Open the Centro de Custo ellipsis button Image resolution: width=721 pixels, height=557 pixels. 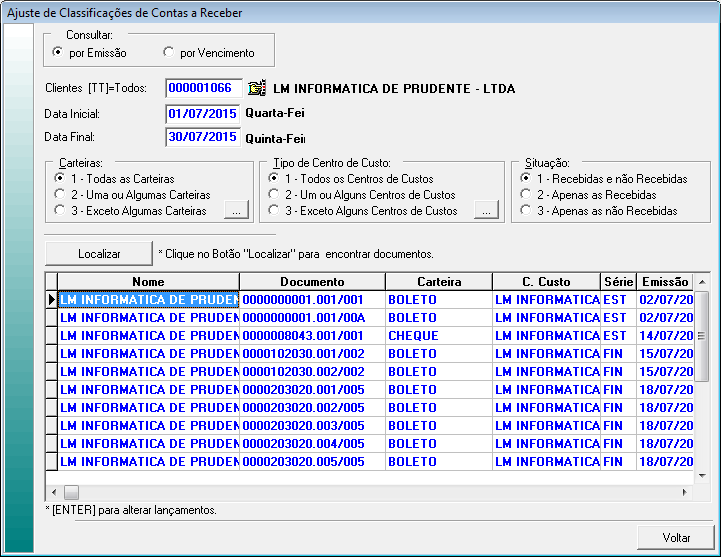click(x=485, y=211)
